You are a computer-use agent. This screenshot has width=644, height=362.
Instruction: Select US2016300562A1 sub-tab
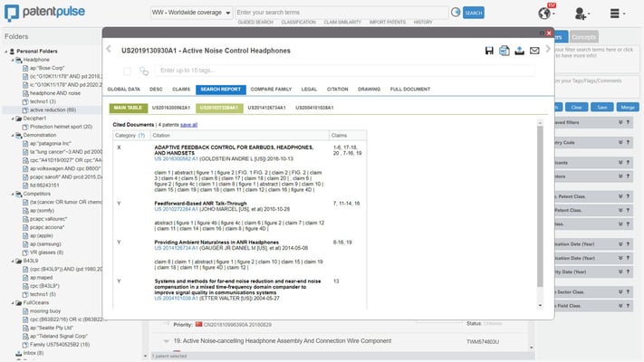click(x=171, y=108)
